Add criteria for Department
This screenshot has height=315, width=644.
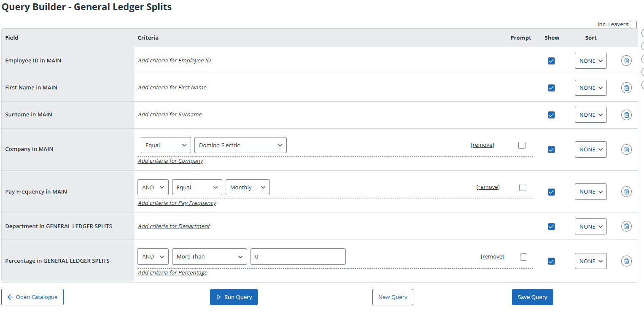(174, 226)
